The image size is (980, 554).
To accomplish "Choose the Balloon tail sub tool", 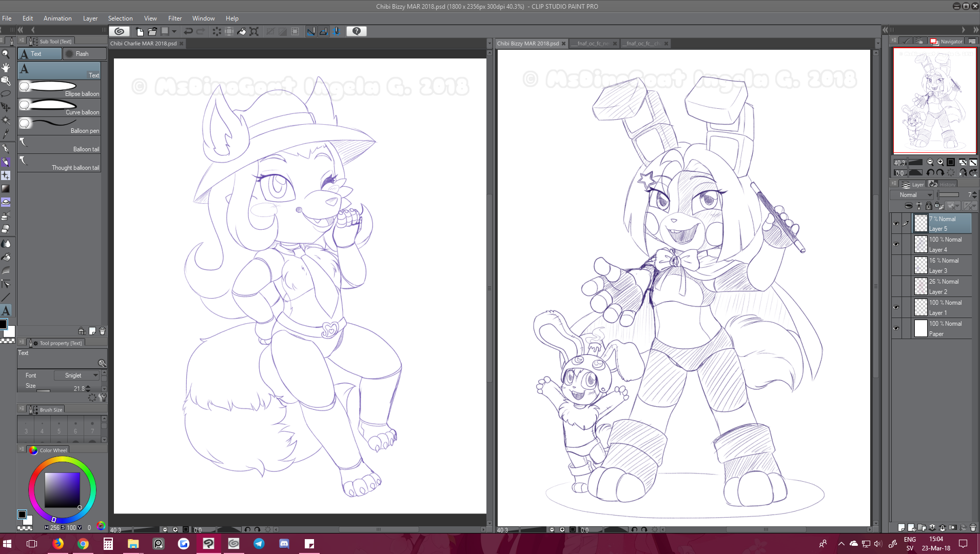I will [59, 144].
